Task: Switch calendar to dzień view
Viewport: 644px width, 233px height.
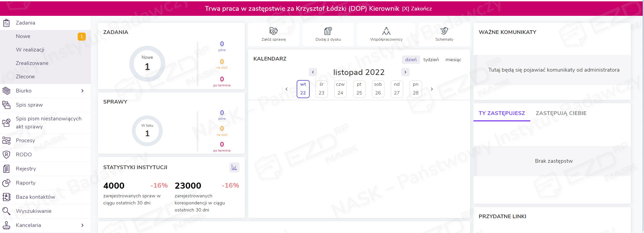Action: click(x=411, y=60)
